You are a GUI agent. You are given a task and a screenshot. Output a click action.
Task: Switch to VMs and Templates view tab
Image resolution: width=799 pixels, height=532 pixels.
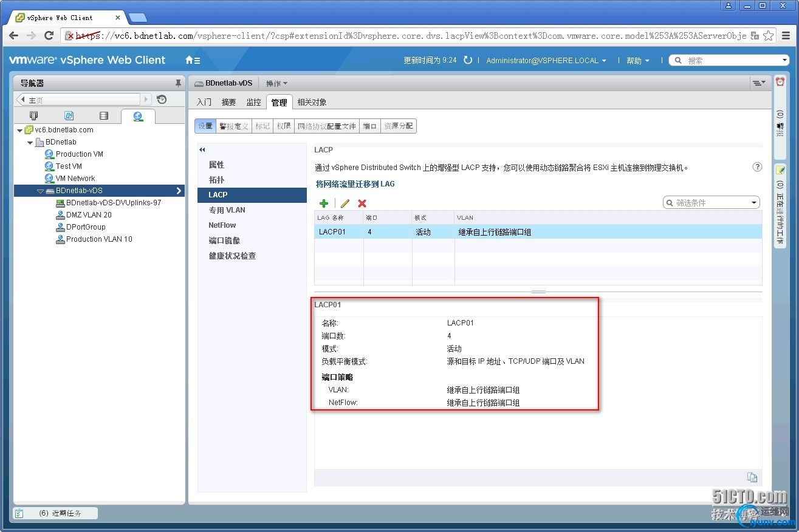point(69,115)
